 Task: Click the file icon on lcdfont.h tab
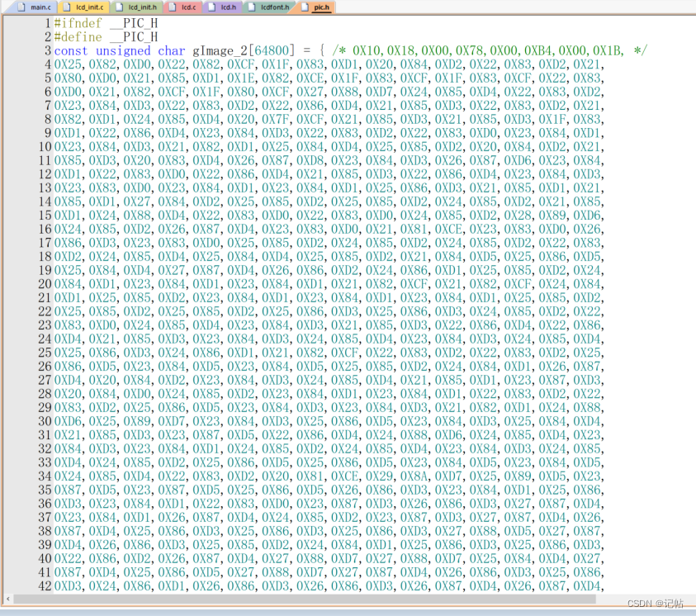tap(252, 7)
